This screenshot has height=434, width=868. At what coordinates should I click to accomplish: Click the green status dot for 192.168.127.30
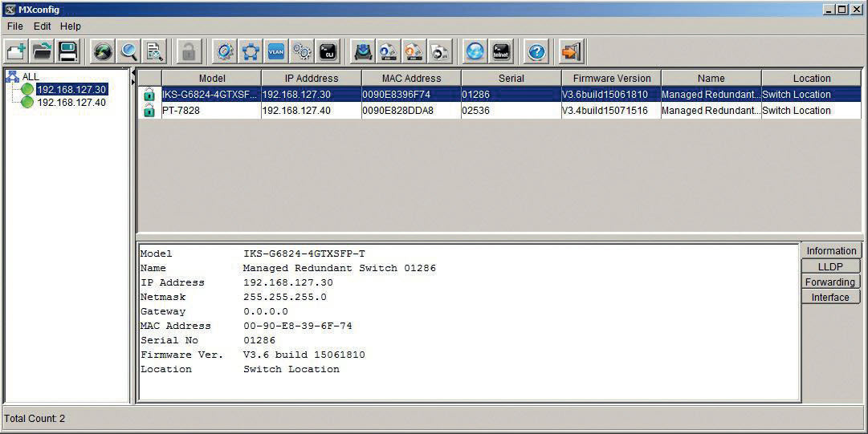(x=27, y=89)
